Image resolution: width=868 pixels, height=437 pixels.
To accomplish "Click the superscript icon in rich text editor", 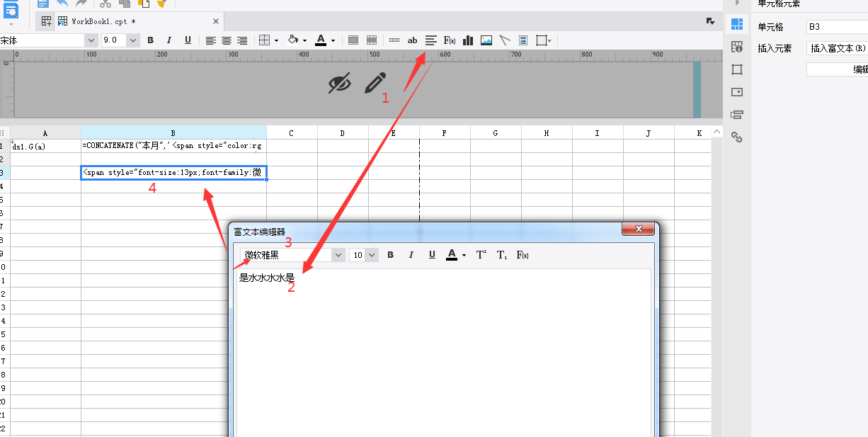I will pyautogui.click(x=481, y=255).
